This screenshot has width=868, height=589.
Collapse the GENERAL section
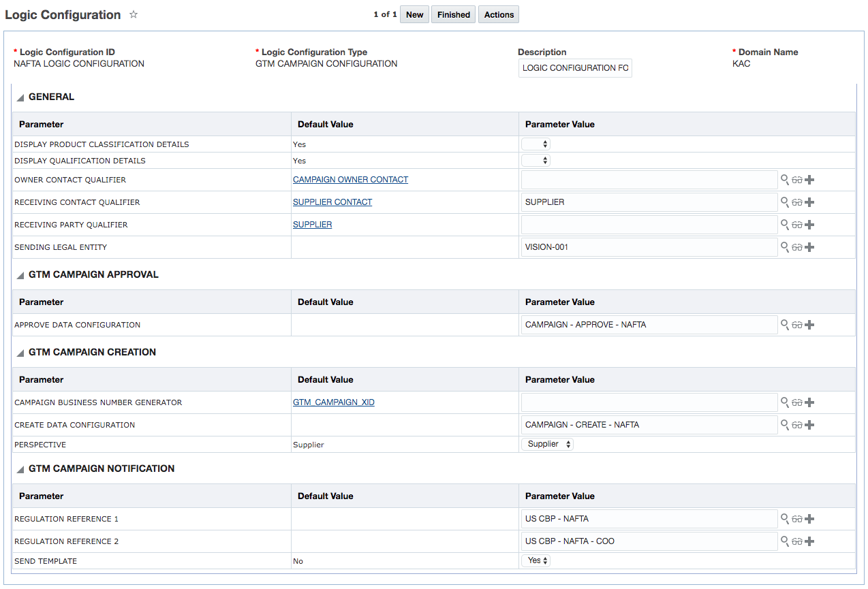(x=20, y=97)
